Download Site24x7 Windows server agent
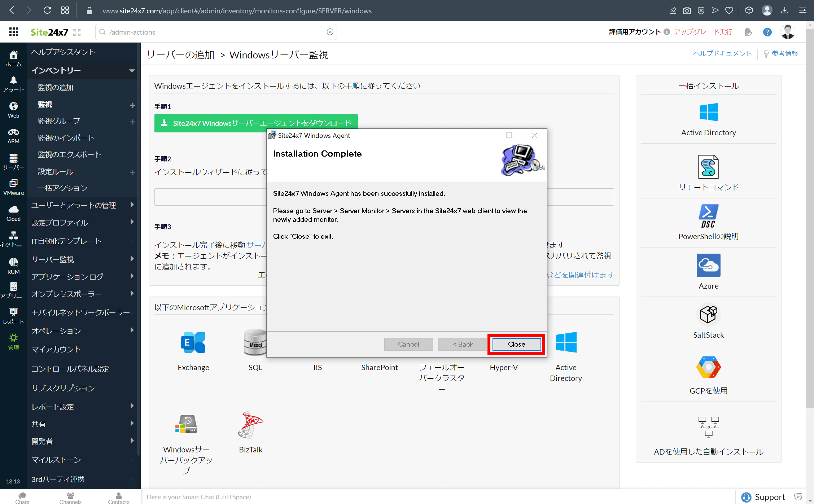The height and width of the screenshot is (504, 814). [256, 123]
